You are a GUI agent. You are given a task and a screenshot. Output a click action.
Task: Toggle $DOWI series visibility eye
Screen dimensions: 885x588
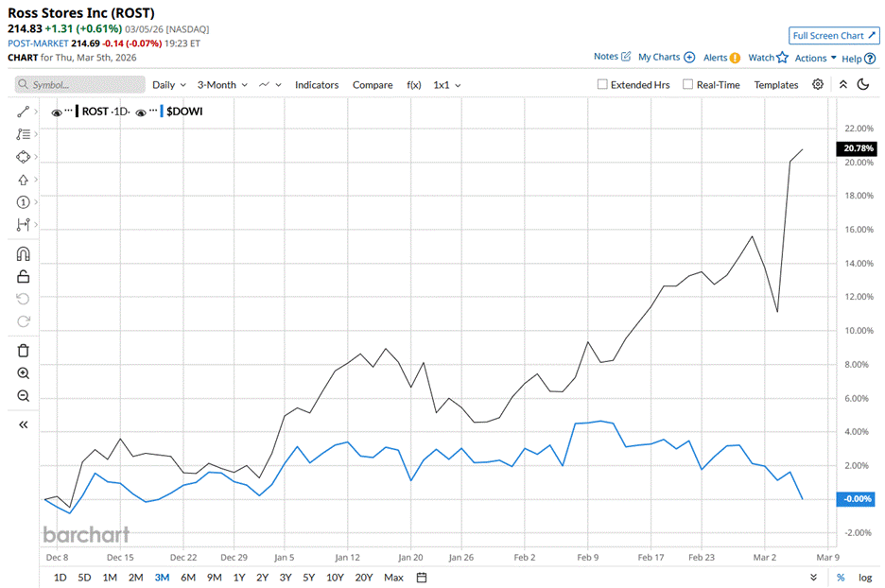click(x=141, y=112)
